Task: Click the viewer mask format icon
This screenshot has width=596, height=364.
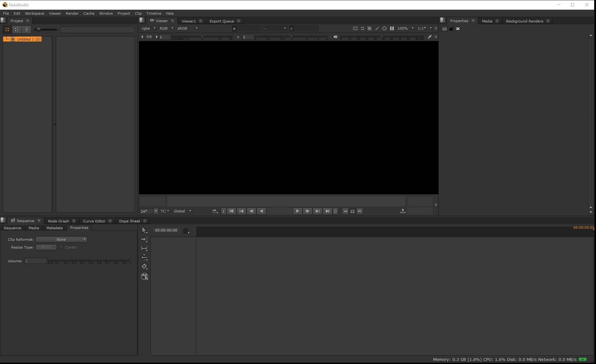Action: 362,28
